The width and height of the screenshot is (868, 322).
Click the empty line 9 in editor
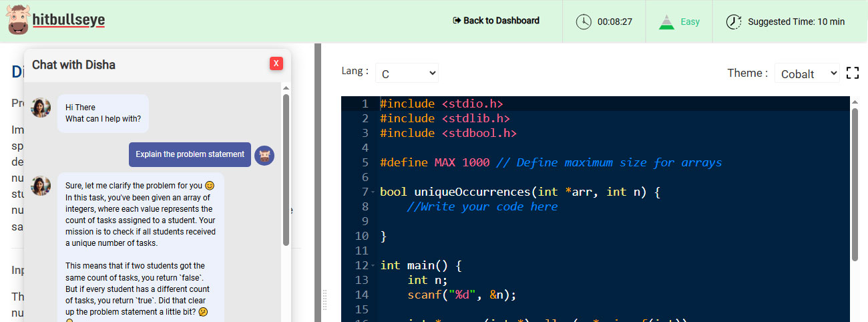pos(534,222)
